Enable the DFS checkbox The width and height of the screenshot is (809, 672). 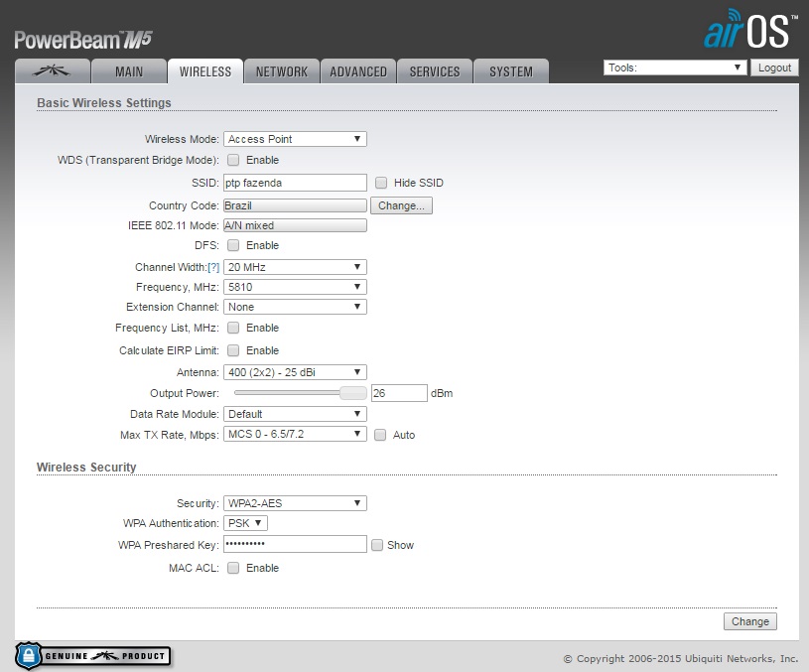coord(233,245)
